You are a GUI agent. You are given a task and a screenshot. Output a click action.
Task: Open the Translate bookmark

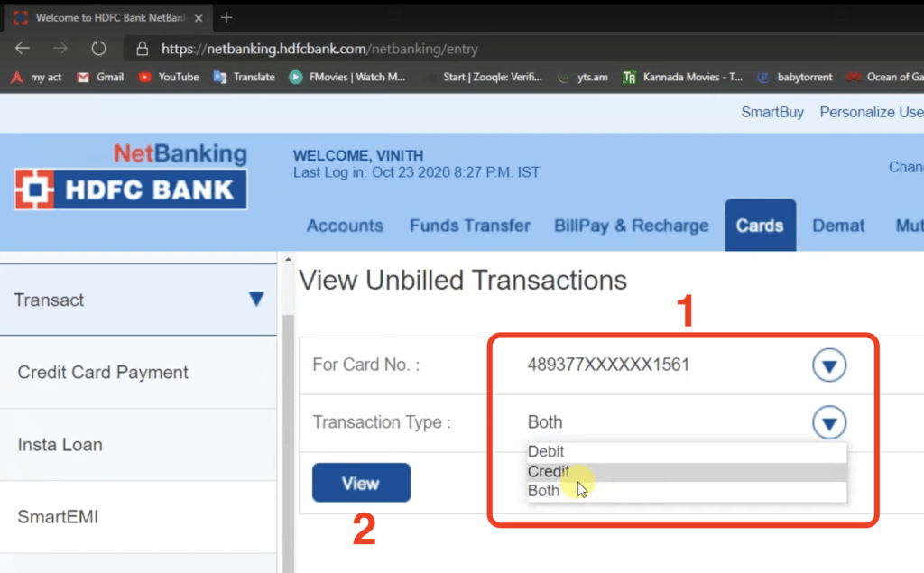tap(245, 77)
